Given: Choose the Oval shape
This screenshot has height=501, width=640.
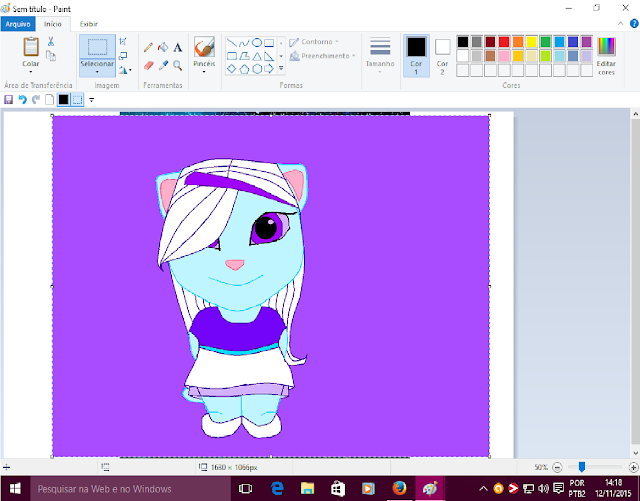Looking at the screenshot, I should [x=257, y=42].
